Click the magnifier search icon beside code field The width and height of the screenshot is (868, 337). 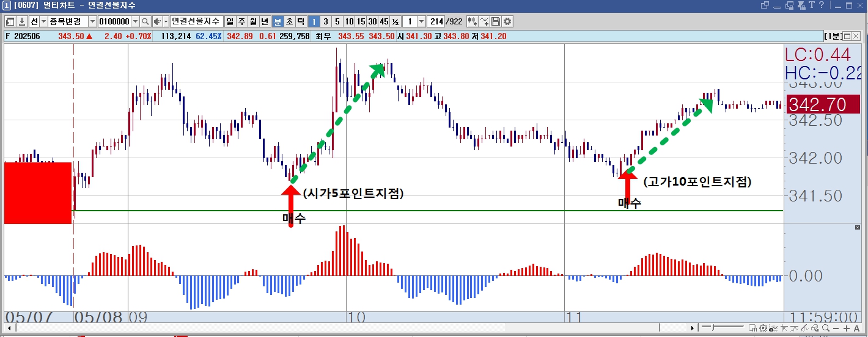pyautogui.click(x=145, y=21)
